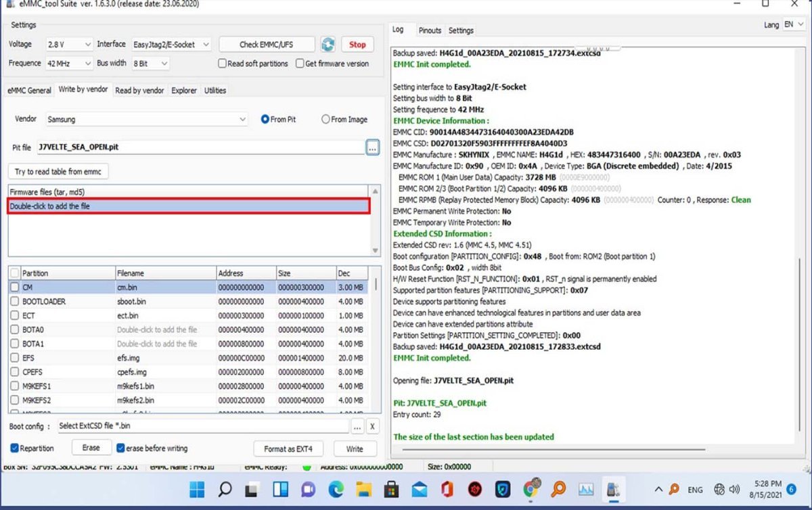Click Try to read table from emmc
The height and width of the screenshot is (510, 812).
58,172
